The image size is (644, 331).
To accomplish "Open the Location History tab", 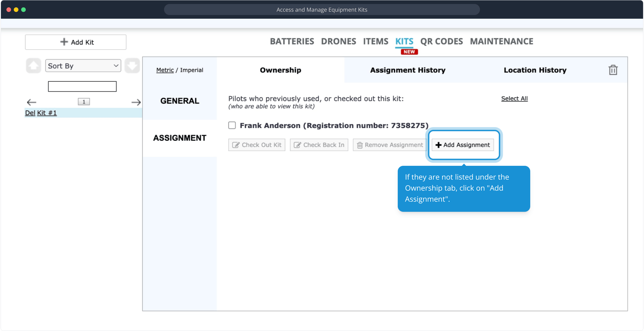I will tap(535, 70).
